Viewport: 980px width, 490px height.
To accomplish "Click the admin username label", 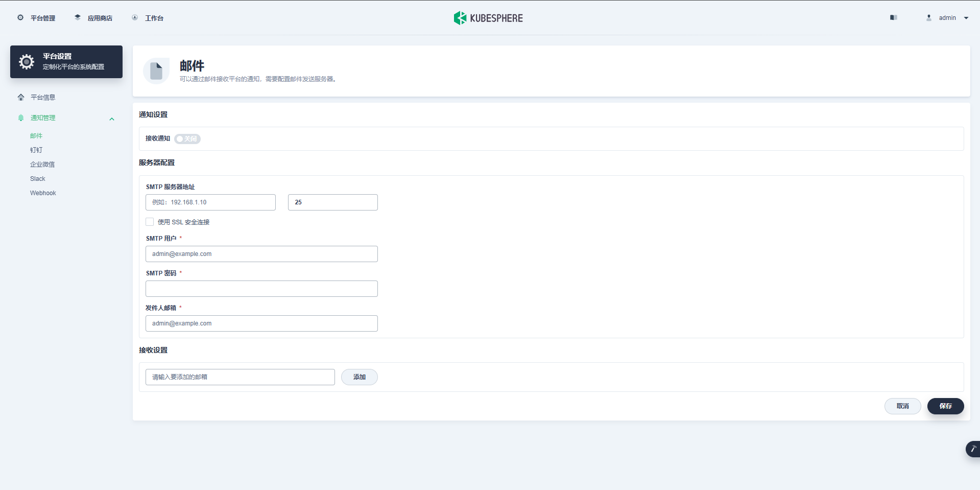I will 947,18.
